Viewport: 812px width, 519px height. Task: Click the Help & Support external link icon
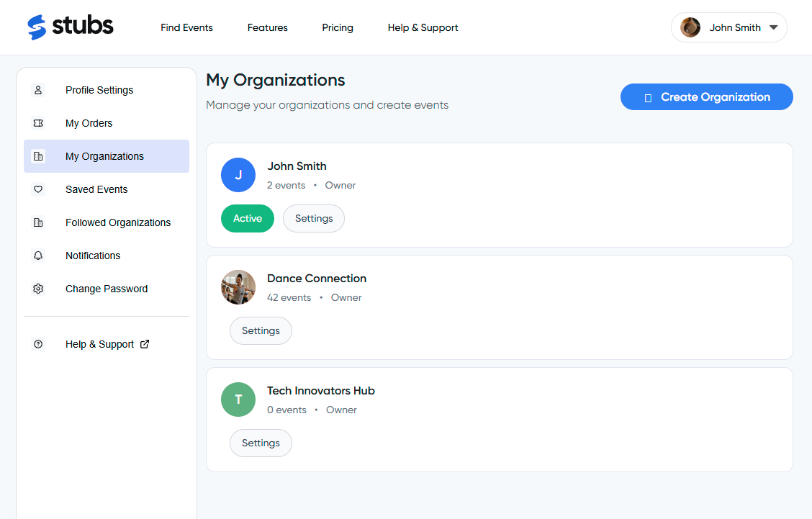coord(147,344)
